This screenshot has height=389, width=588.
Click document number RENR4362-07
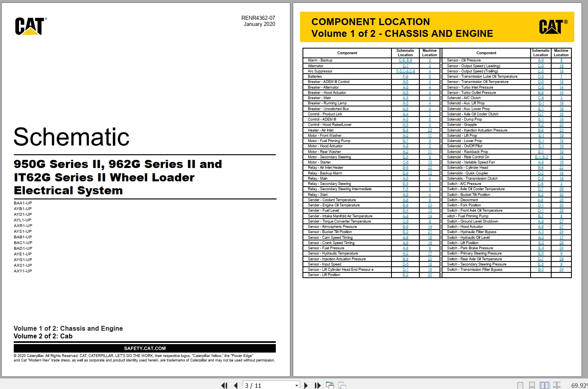(258, 18)
